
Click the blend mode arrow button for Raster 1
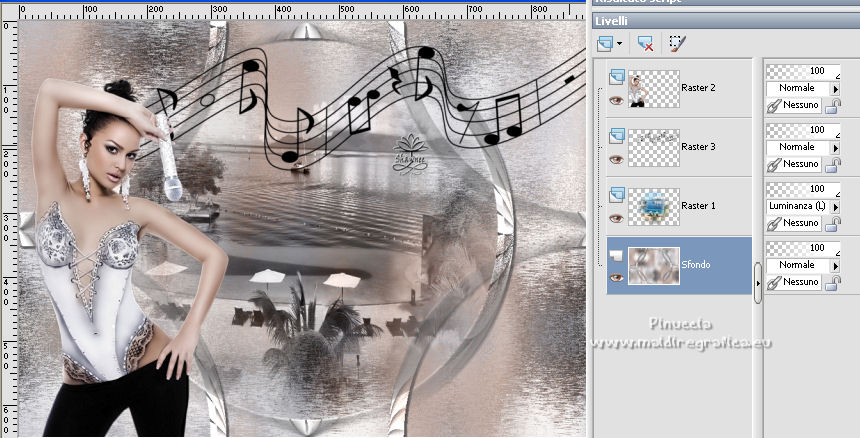tap(836, 207)
